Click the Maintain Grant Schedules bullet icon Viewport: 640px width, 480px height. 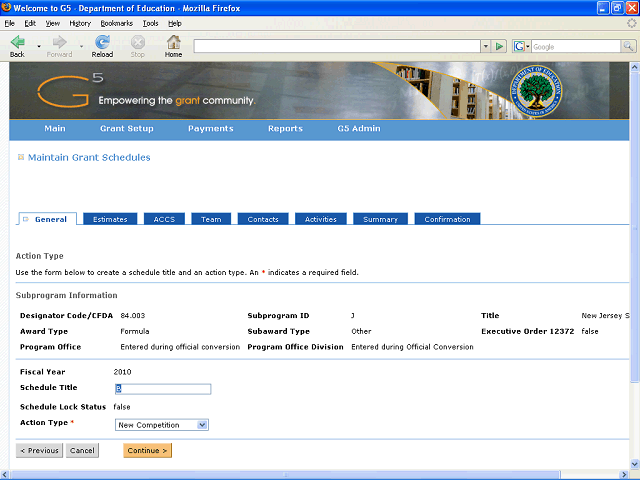[21, 157]
